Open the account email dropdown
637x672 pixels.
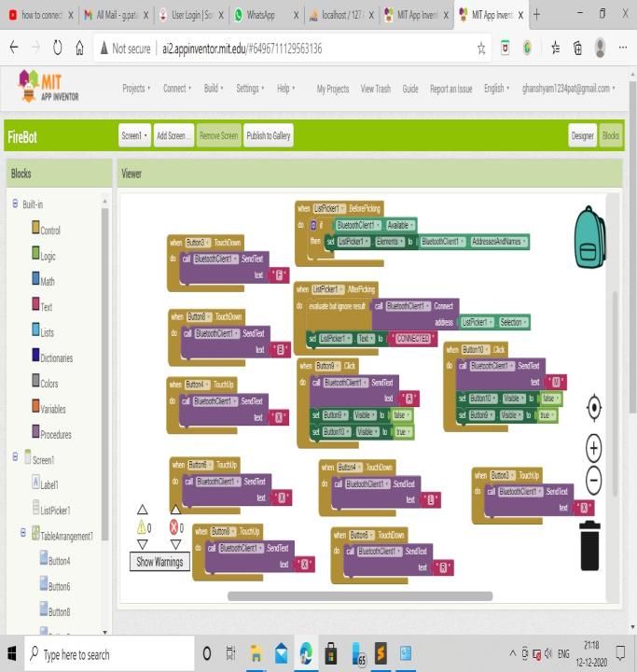point(569,89)
